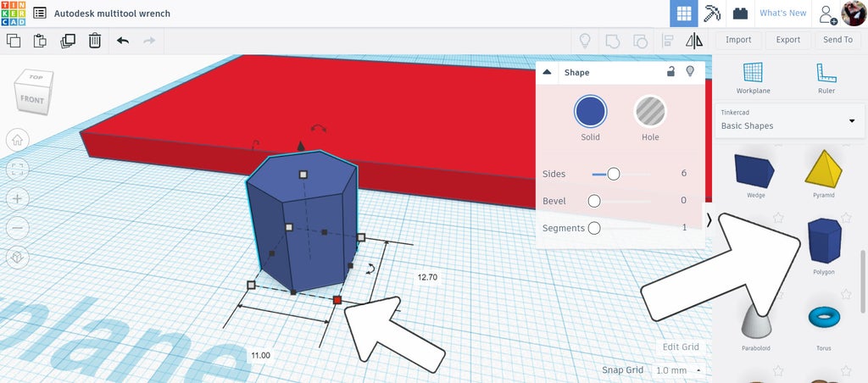Undo the last action

122,41
